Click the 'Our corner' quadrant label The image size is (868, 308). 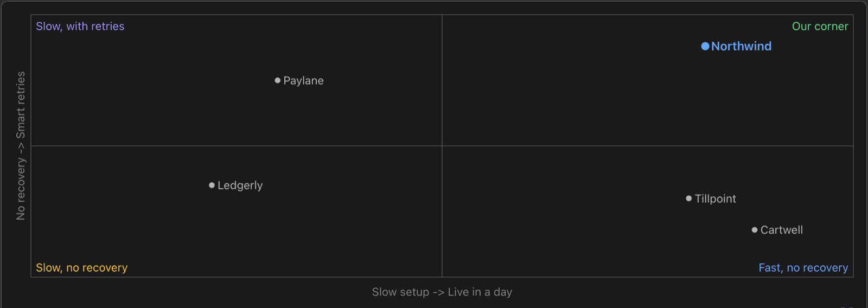click(x=820, y=26)
